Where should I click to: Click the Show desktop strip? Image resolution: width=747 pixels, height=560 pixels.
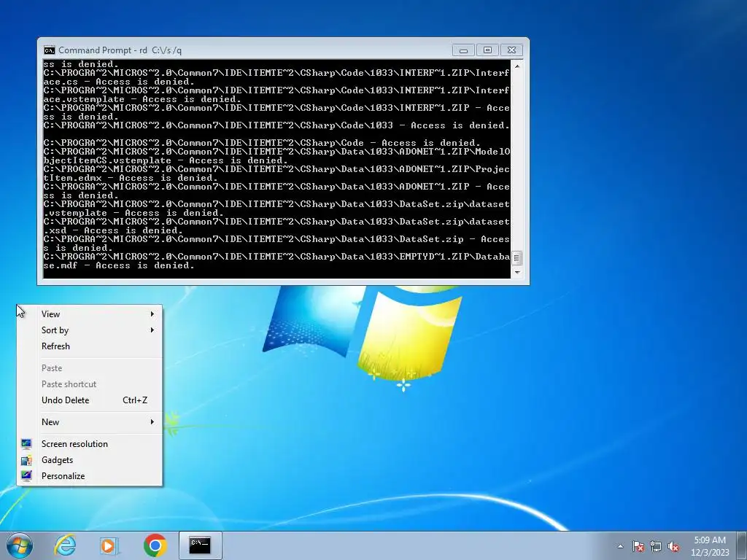[742, 545]
